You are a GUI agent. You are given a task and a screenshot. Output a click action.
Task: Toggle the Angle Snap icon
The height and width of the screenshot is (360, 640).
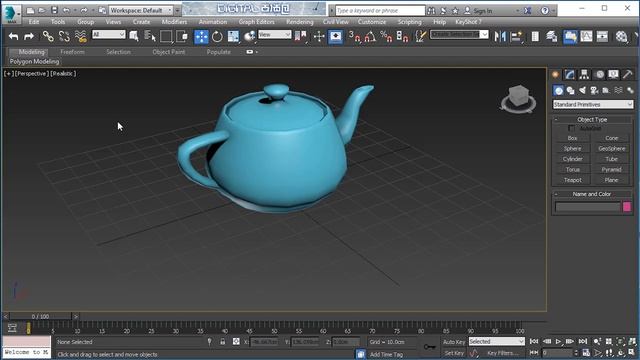point(370,37)
